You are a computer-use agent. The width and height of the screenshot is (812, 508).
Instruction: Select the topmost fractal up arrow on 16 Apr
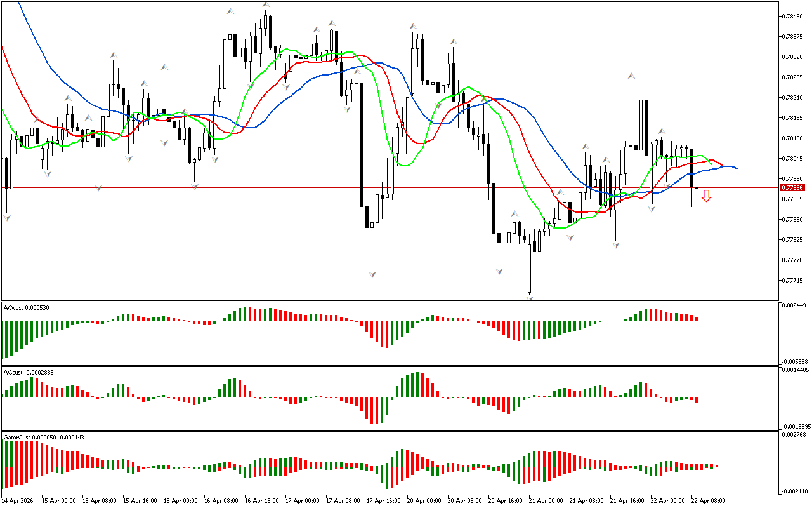(266, 5)
